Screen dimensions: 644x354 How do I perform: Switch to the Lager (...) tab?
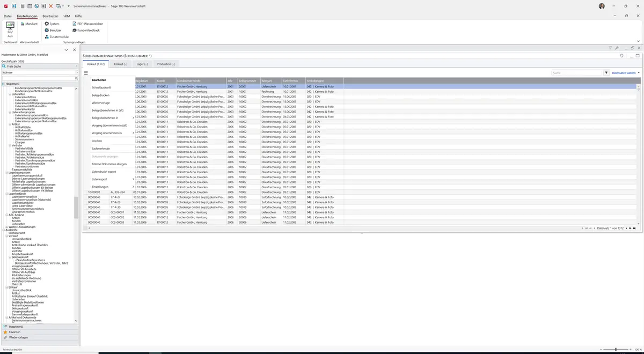(142, 64)
